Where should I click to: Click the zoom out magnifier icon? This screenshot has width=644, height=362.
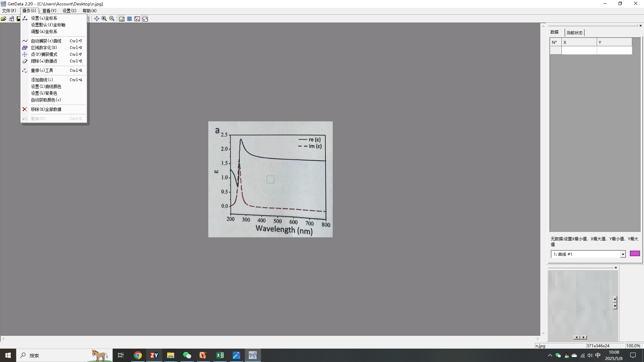112,19
